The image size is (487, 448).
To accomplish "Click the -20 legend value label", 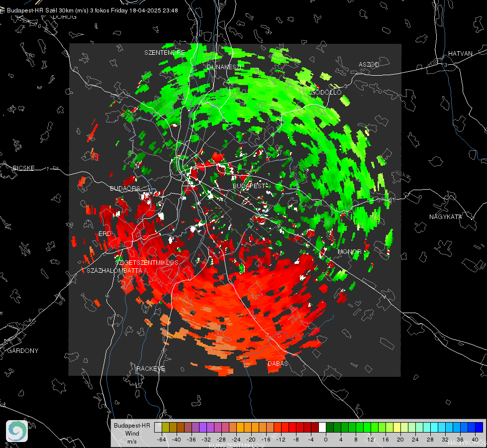I will 251,440.
